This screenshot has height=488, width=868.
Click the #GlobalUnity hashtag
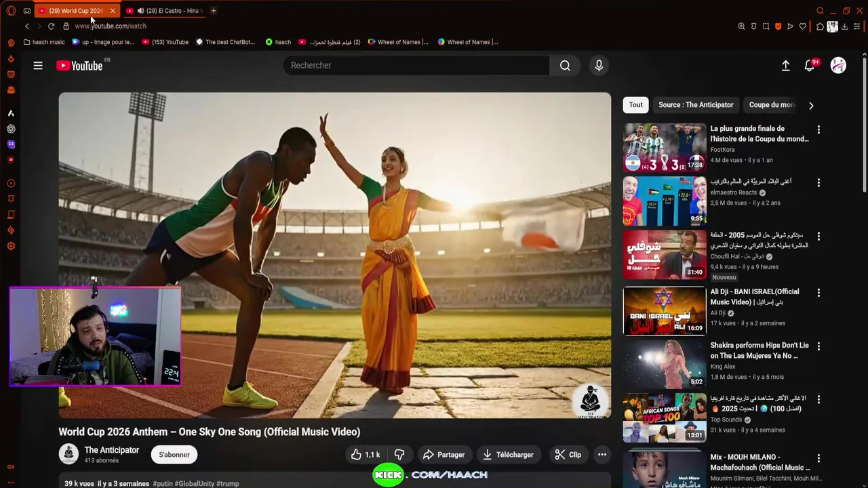point(195,483)
